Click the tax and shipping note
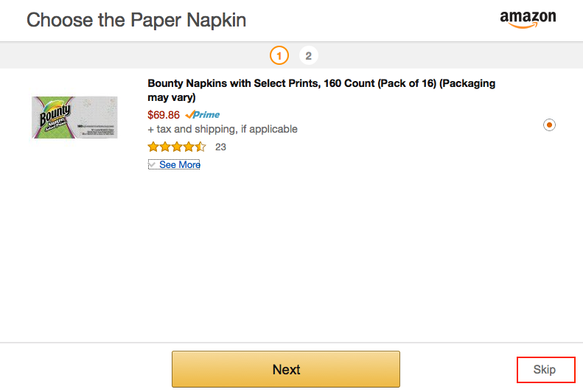The height and width of the screenshot is (392, 583). [223, 129]
